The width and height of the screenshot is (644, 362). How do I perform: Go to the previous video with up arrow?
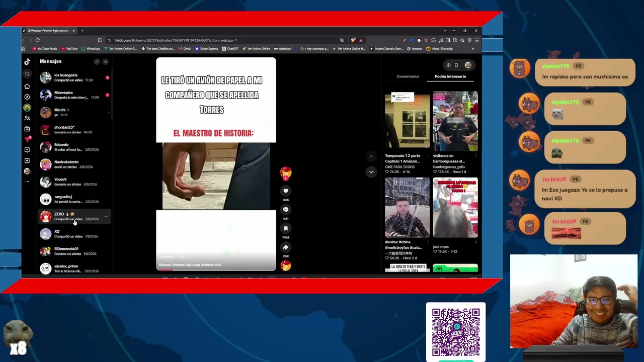(371, 157)
